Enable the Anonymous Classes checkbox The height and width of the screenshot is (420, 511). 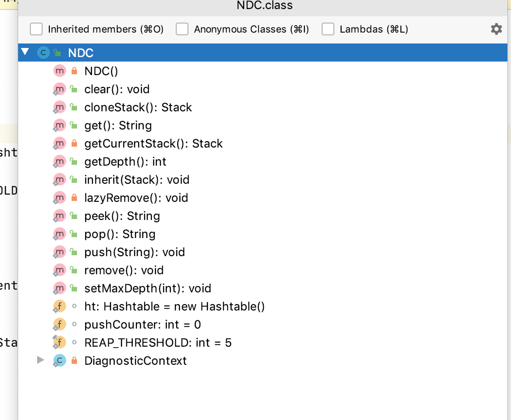pos(182,29)
